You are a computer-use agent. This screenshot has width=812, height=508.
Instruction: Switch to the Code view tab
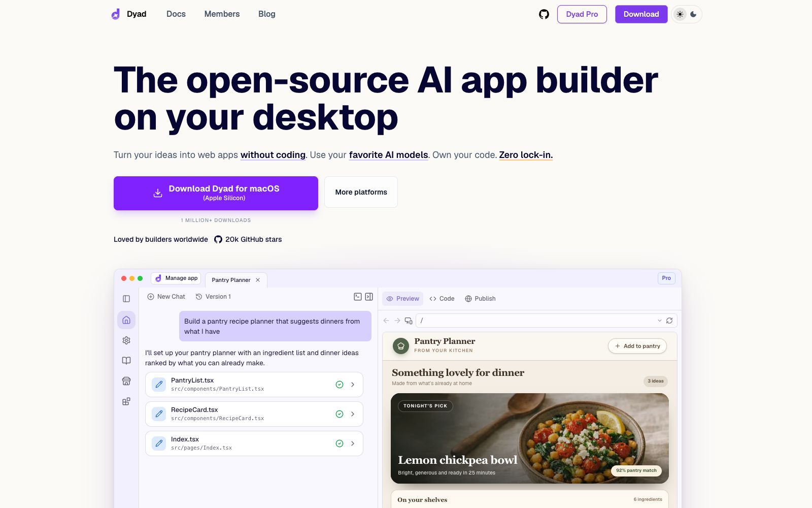pos(442,299)
